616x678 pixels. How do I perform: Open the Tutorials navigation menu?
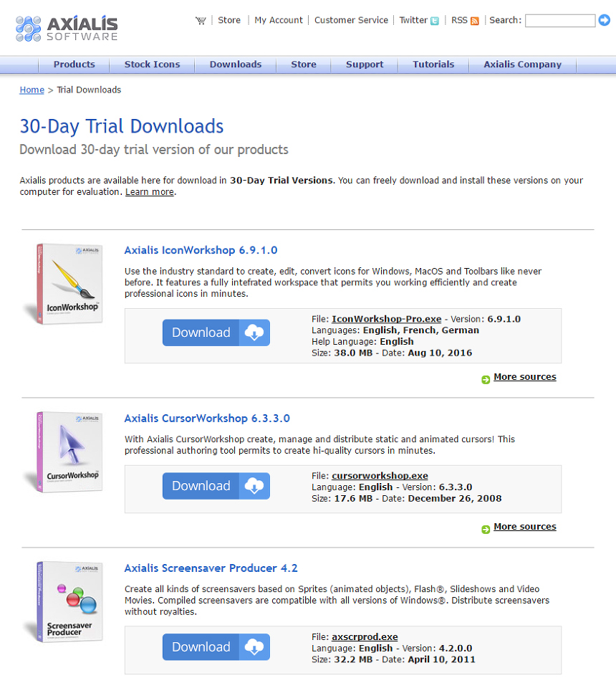tap(433, 65)
